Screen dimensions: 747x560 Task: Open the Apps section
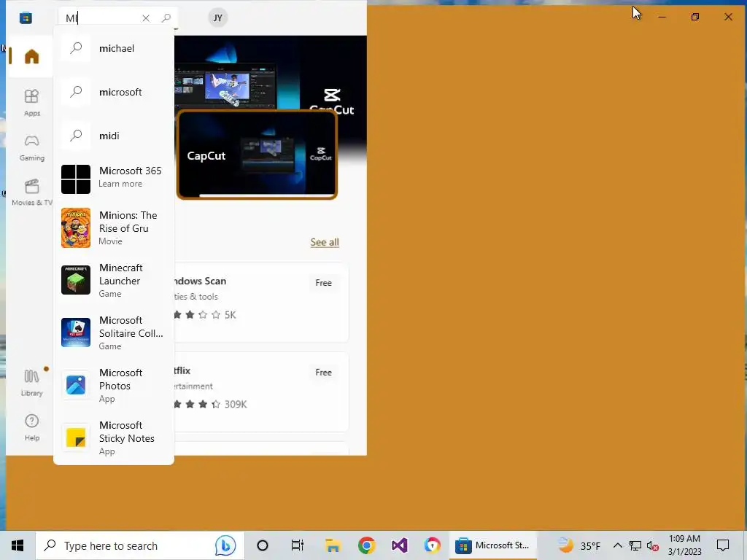point(31,102)
